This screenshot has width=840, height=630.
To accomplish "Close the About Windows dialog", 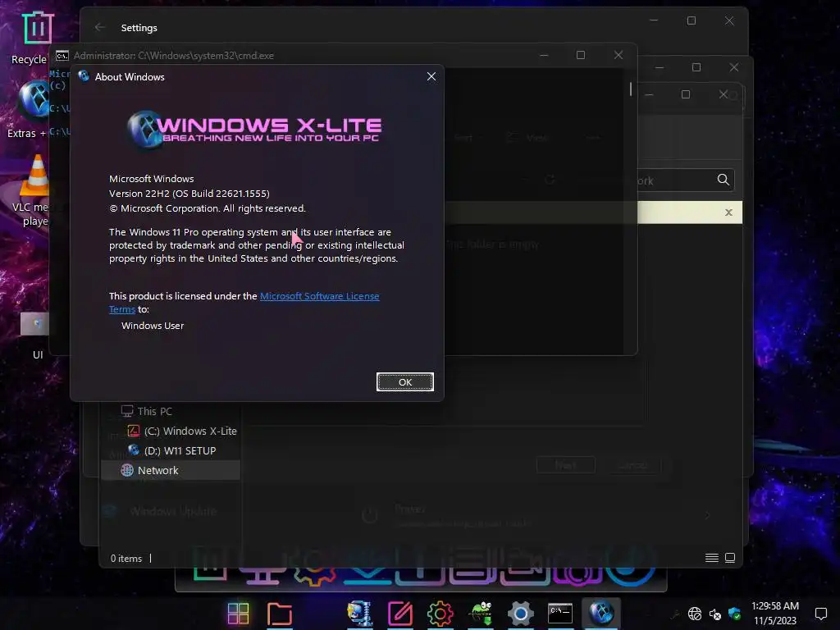I will [x=431, y=76].
